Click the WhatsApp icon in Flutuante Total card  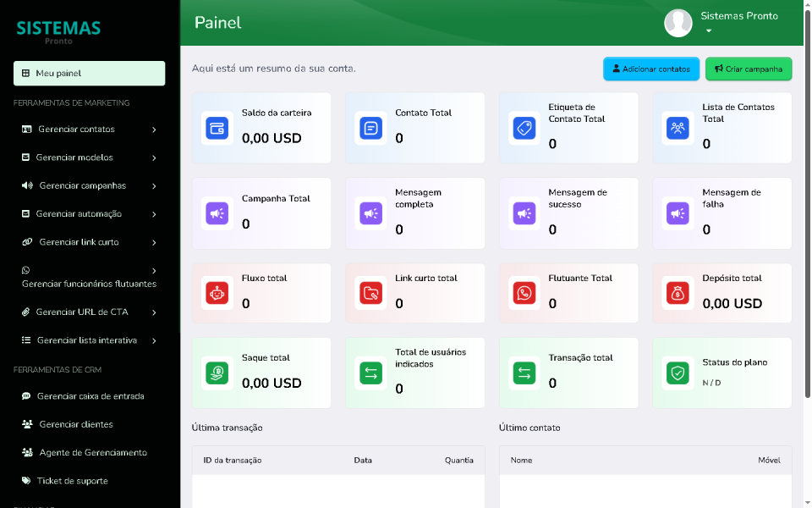[x=524, y=293]
